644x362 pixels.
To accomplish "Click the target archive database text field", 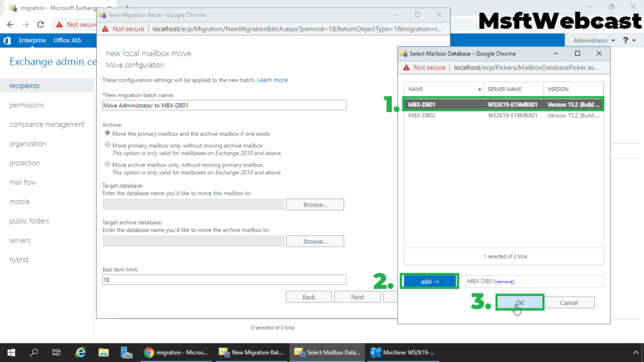I will tap(193, 241).
